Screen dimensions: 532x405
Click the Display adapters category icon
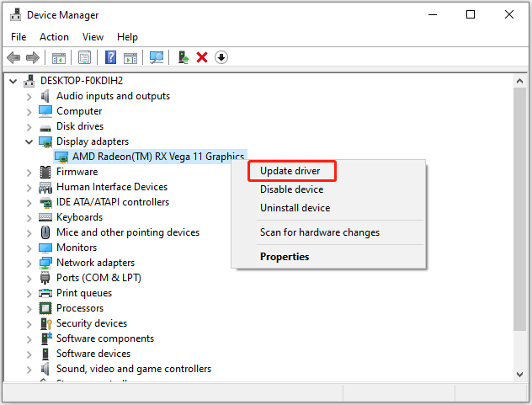click(x=45, y=142)
